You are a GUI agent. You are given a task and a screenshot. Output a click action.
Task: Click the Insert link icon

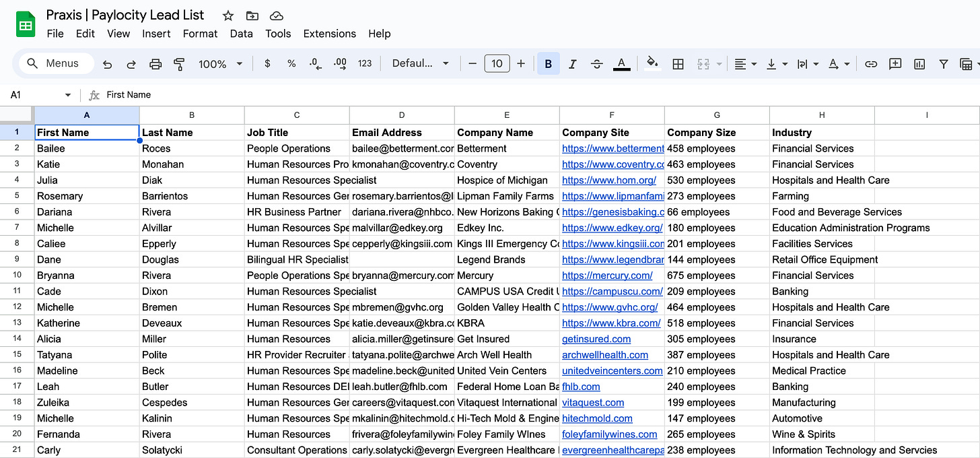(871, 64)
